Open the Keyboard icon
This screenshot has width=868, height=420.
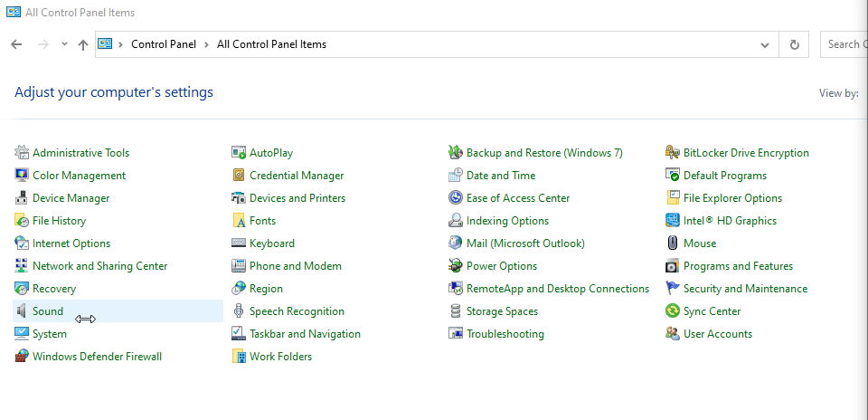click(x=239, y=243)
